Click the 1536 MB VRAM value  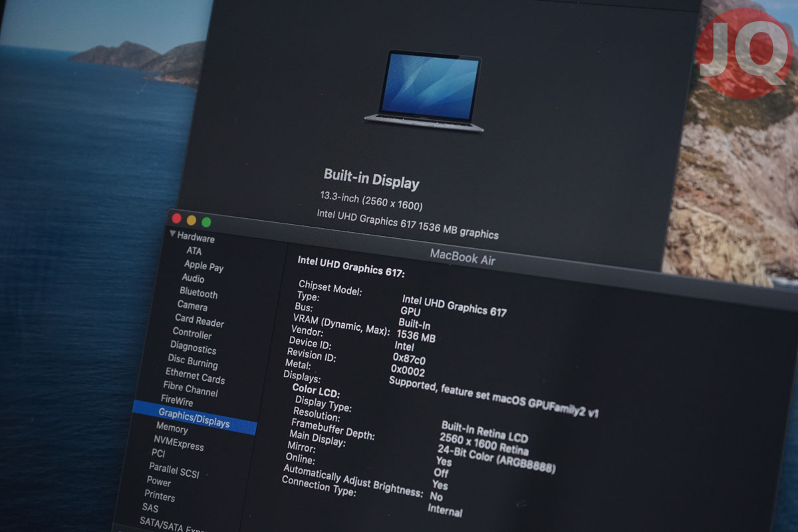(x=416, y=336)
